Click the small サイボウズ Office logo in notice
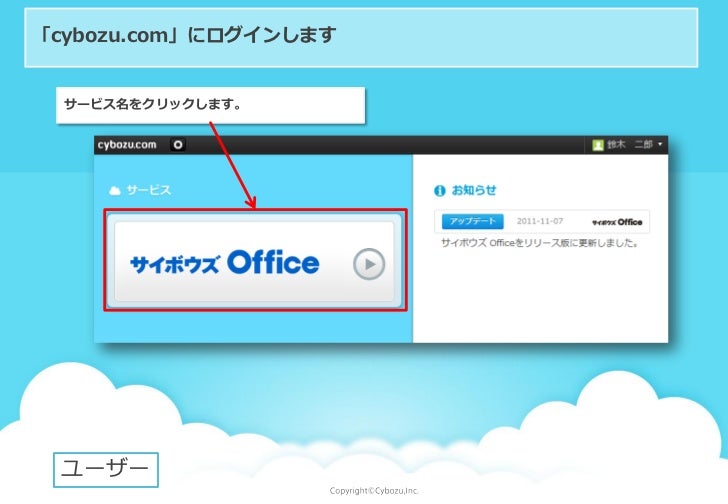The width and height of the screenshot is (728, 504). (x=617, y=222)
